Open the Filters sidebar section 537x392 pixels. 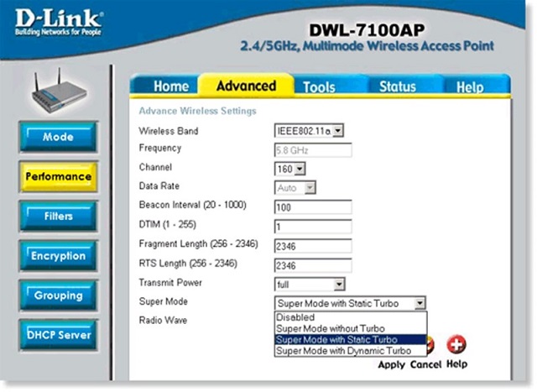[x=58, y=216]
